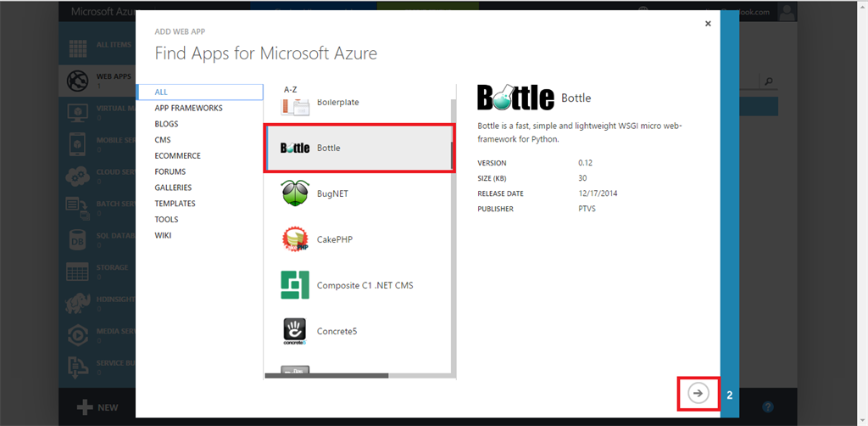Click the Media Services sidebar icon

[78, 336]
